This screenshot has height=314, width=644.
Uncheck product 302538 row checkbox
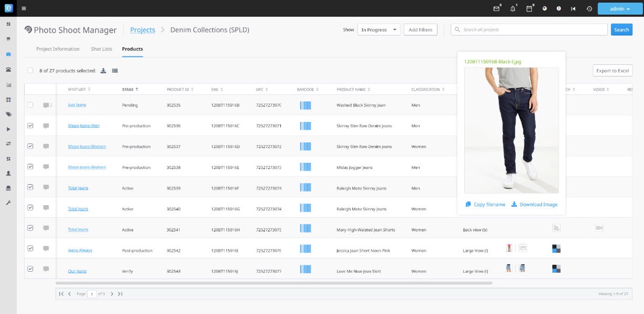tap(30, 167)
